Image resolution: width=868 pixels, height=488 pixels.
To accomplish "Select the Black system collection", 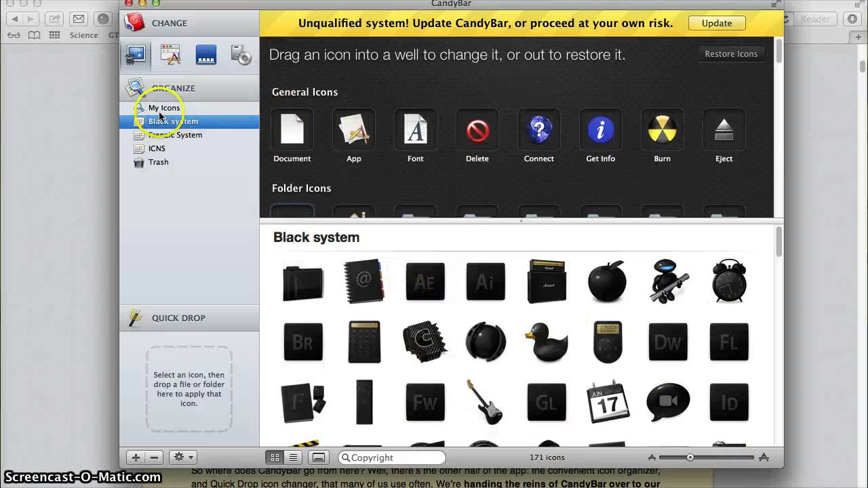I will coord(189,121).
